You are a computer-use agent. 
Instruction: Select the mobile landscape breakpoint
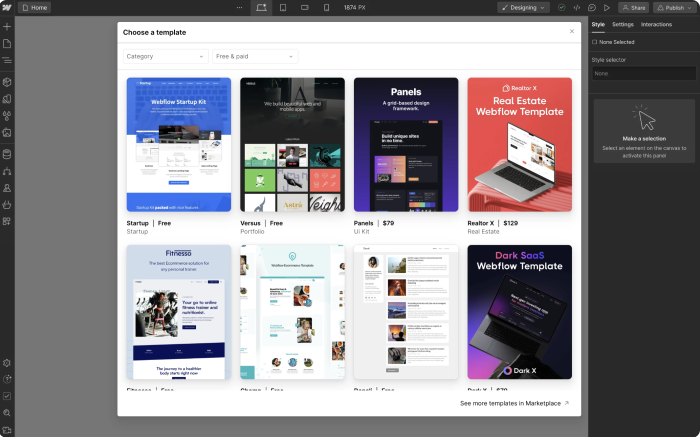tap(304, 8)
